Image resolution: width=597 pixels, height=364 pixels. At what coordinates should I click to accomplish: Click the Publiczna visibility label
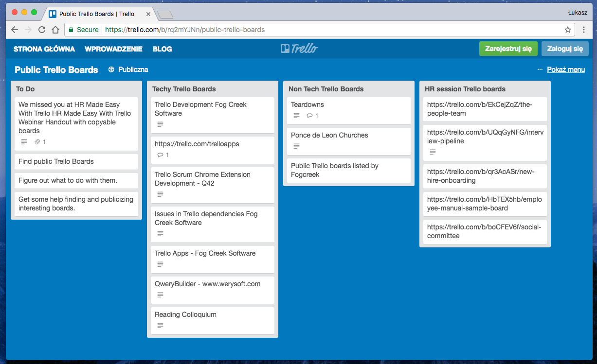(x=133, y=69)
